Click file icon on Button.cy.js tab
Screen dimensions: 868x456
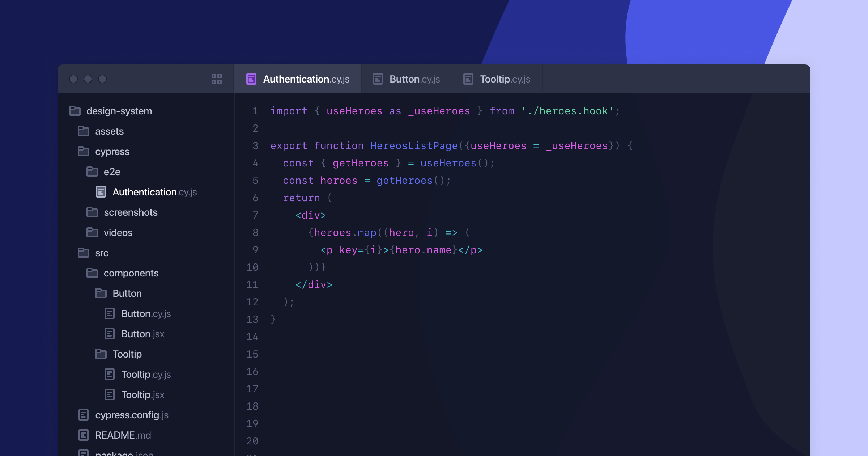[378, 79]
